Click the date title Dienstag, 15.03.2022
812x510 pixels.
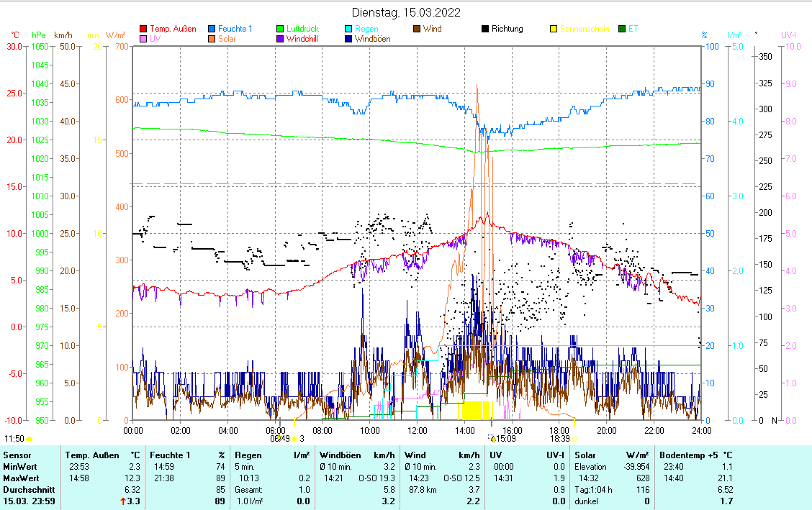tap(406, 13)
